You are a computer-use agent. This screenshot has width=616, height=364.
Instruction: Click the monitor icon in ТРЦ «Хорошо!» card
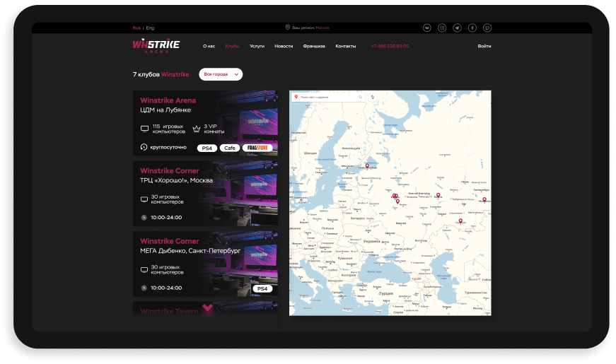tap(144, 199)
